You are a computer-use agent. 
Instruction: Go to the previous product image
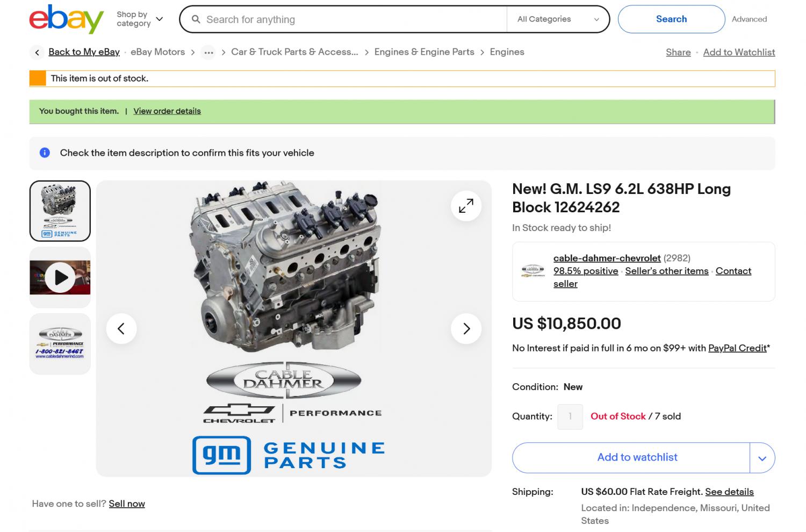coord(121,328)
